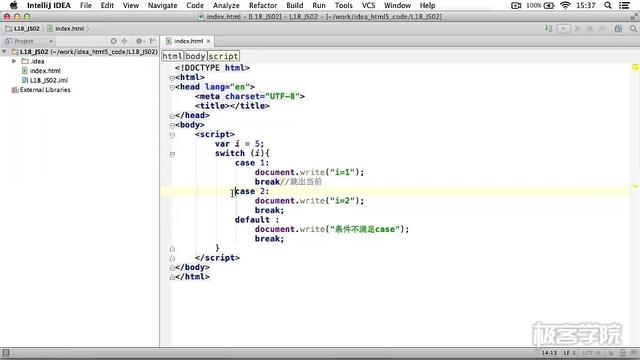
Task: Open the VCS menu
Action: point(369,5)
